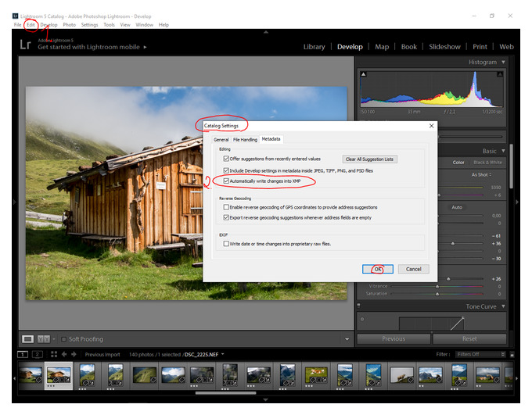Enable reverse geocoding of GPS coordinates
This screenshot has width=532, height=415.
coord(226,207)
